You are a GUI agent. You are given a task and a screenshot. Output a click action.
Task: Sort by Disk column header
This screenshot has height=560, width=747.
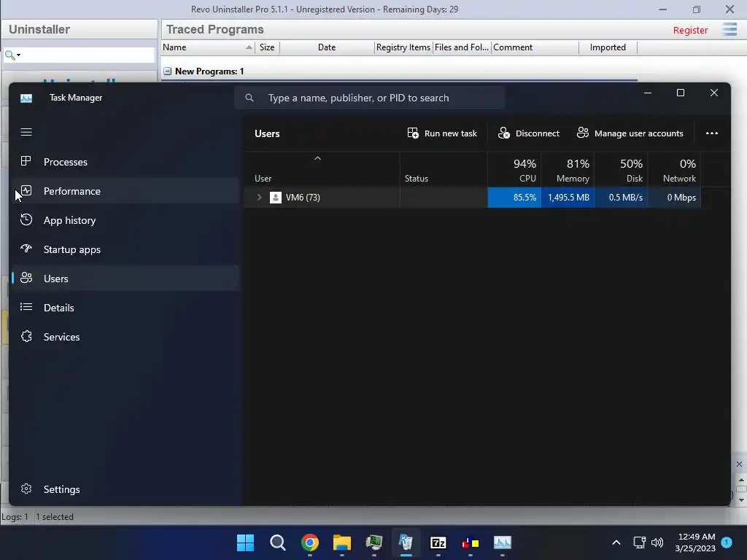coord(622,170)
